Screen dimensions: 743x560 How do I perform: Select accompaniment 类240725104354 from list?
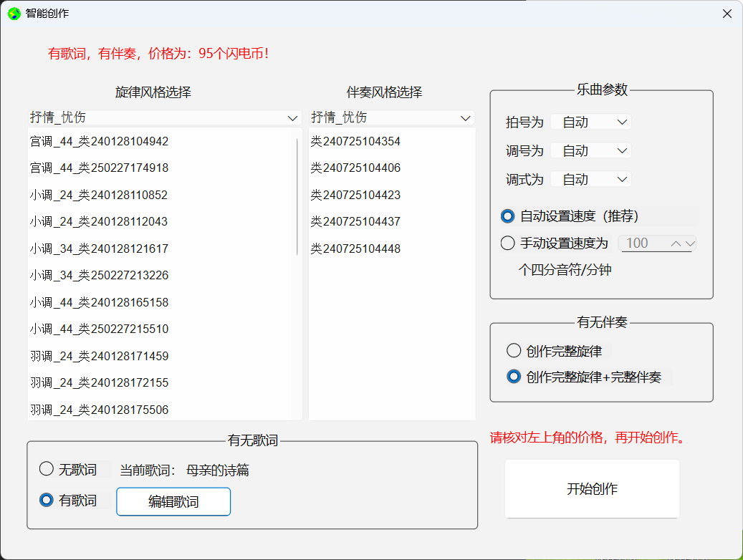(356, 141)
